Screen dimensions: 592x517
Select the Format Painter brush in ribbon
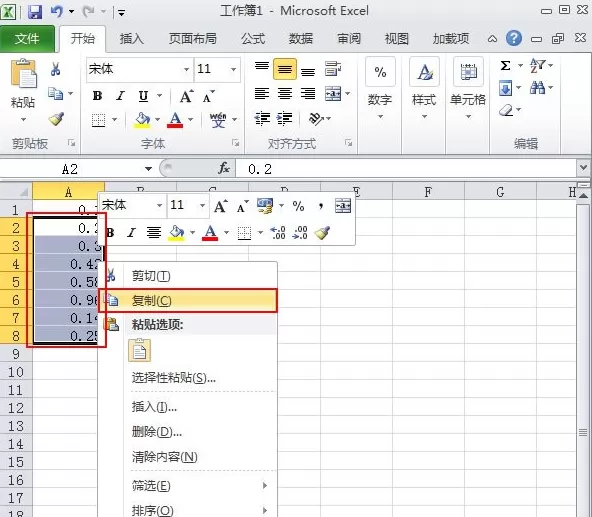coord(56,119)
